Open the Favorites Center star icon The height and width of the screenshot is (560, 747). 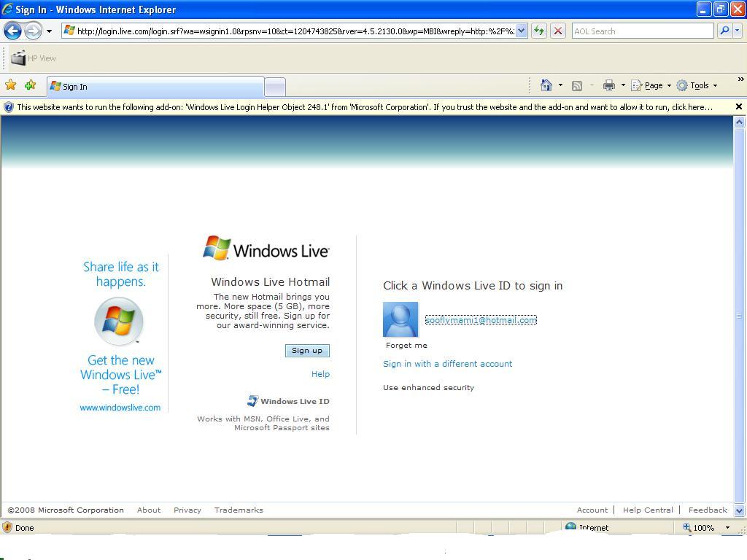coord(10,85)
